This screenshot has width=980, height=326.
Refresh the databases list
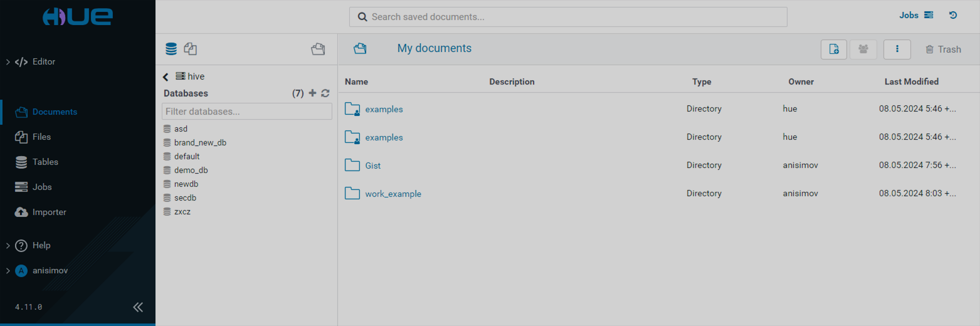click(x=325, y=93)
